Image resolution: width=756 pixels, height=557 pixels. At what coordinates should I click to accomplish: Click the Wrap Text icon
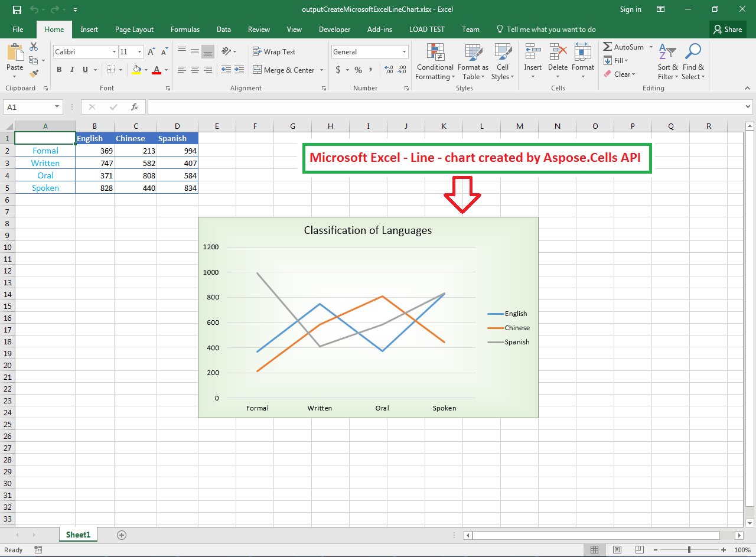273,51
